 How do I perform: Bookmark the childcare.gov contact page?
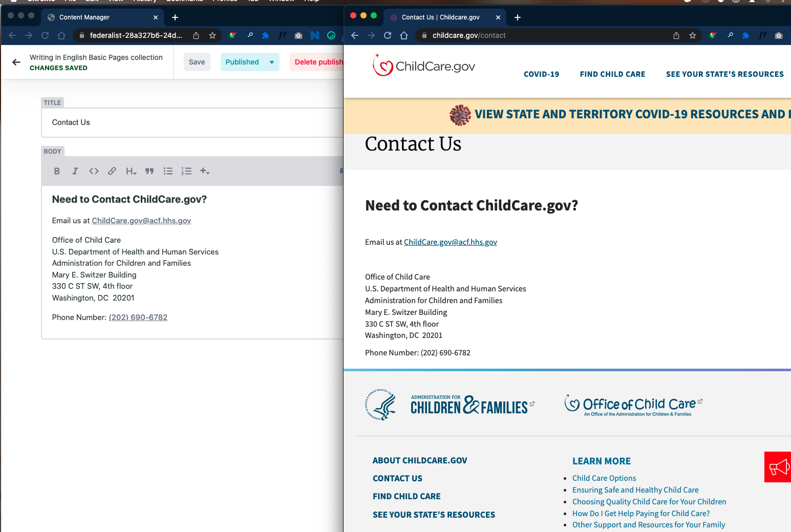tap(693, 35)
